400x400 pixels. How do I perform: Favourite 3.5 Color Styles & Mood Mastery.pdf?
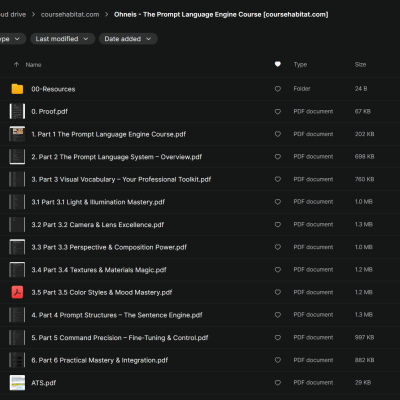[x=278, y=292]
